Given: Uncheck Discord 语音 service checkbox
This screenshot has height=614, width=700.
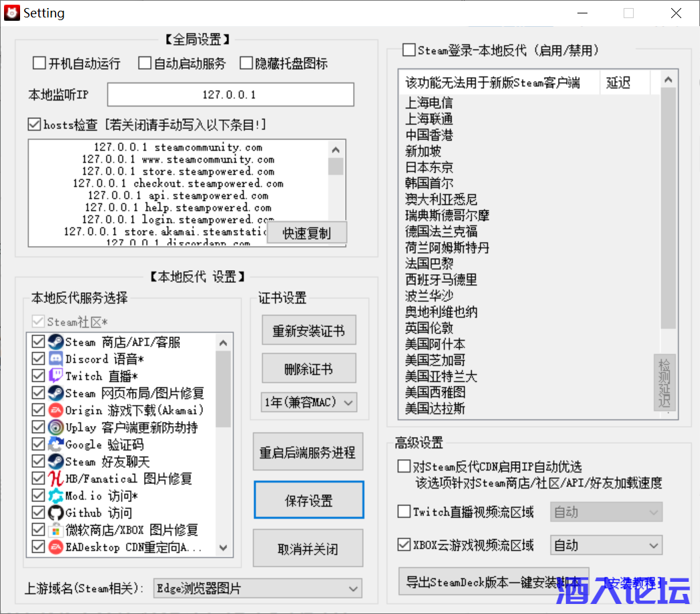Looking at the screenshot, I should 38,359.
